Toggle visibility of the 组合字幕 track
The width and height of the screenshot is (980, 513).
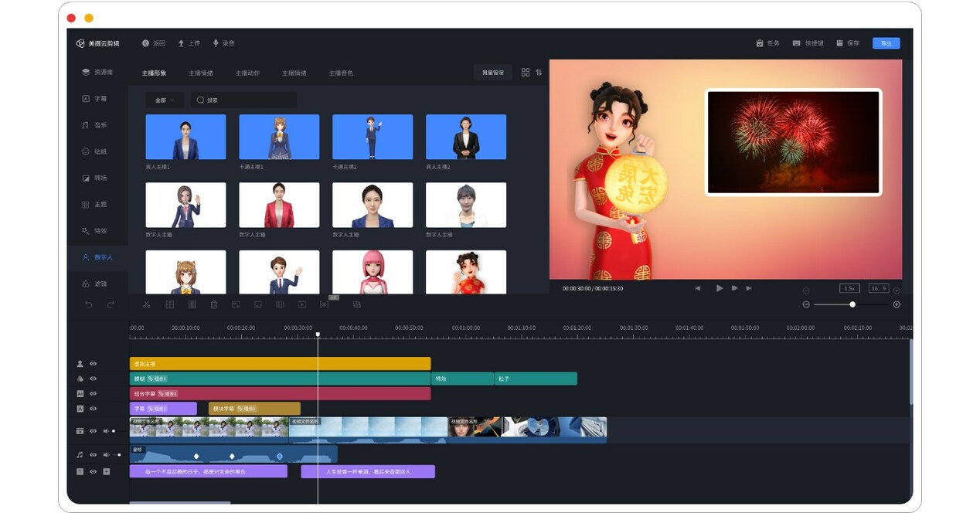pos(93,394)
